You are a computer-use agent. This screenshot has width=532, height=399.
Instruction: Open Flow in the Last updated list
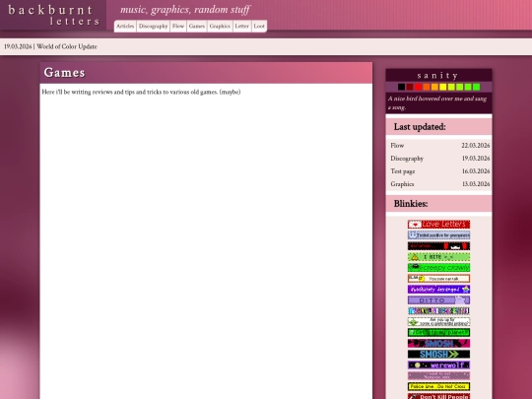tap(397, 146)
